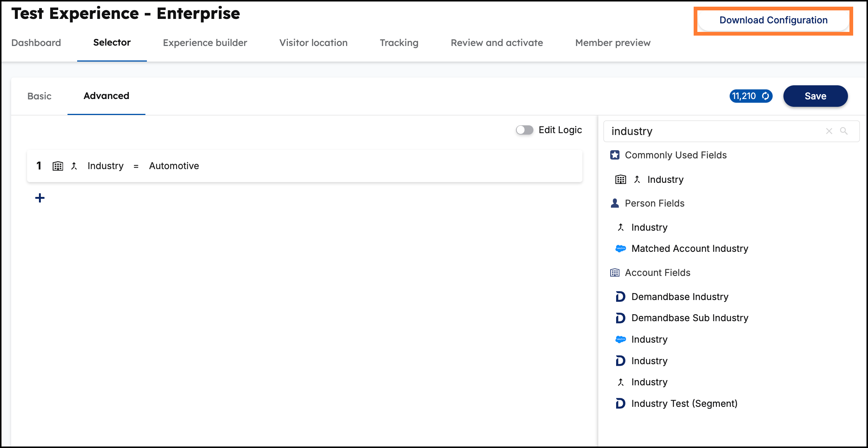This screenshot has width=868, height=448.
Task: Click the Commonly Used Fields star icon
Action: coord(615,155)
